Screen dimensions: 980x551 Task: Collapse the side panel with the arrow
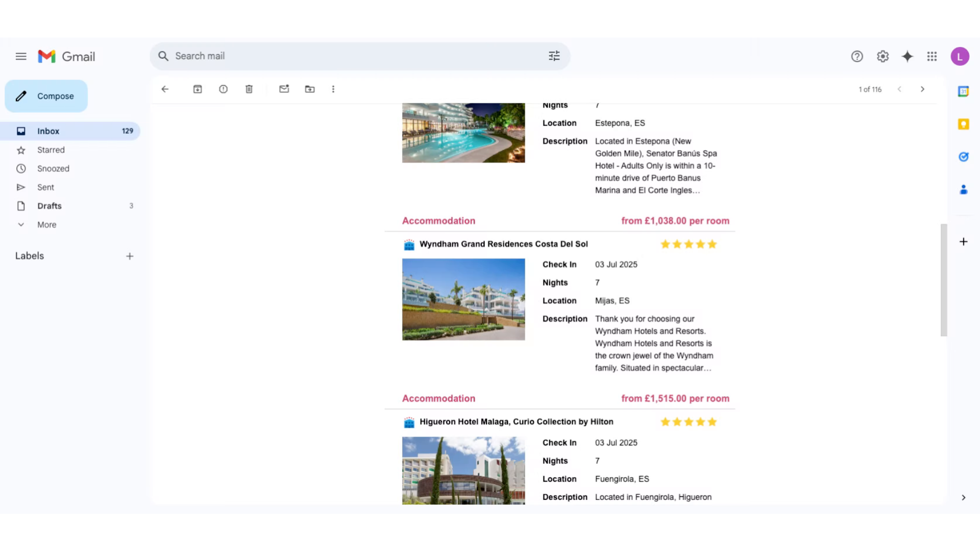963,498
